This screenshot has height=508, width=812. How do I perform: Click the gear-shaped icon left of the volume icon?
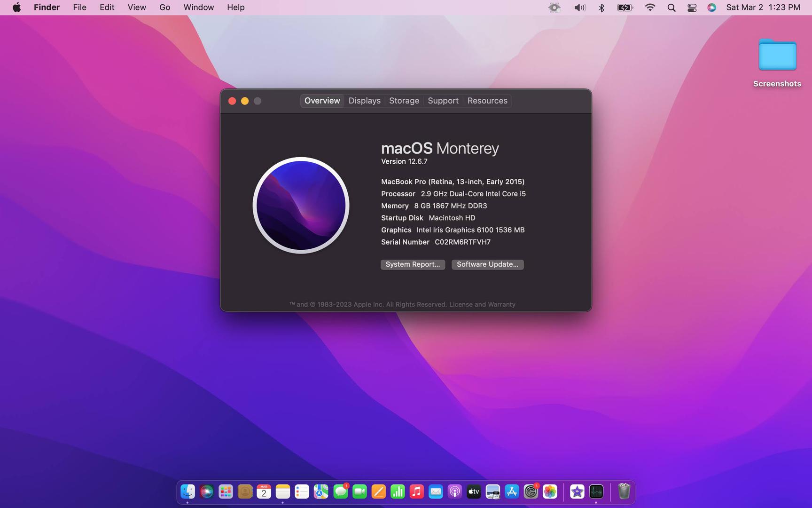pos(554,8)
